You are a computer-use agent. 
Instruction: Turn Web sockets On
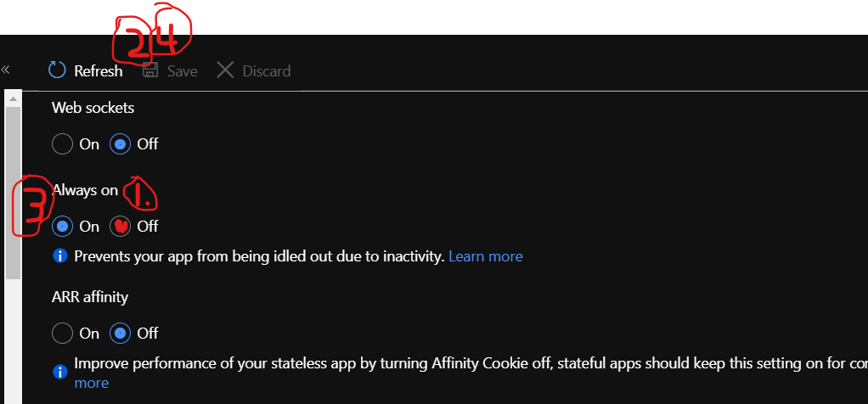pyautogui.click(x=62, y=144)
